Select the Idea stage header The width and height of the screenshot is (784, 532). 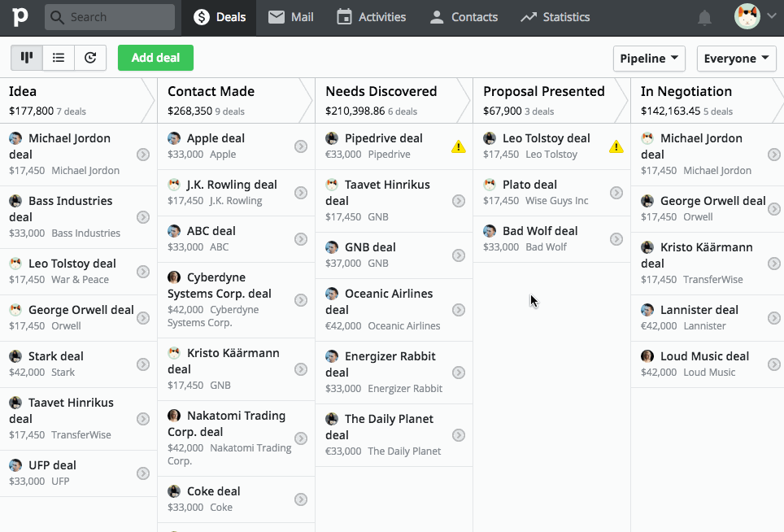point(79,101)
